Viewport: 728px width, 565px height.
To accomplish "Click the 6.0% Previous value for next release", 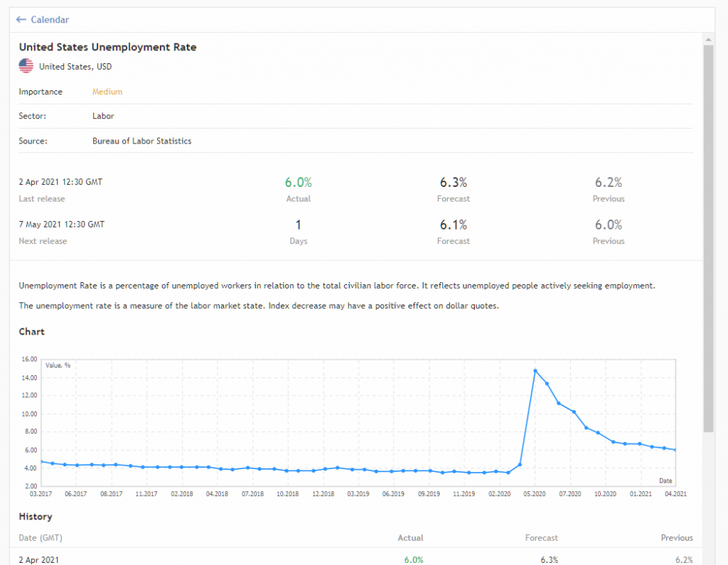I will tap(609, 225).
